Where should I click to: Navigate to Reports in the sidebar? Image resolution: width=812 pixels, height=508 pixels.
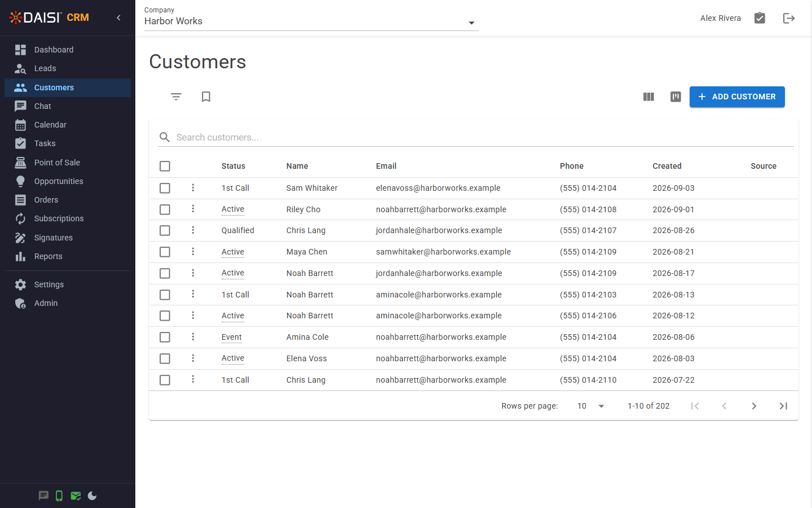[68, 256]
